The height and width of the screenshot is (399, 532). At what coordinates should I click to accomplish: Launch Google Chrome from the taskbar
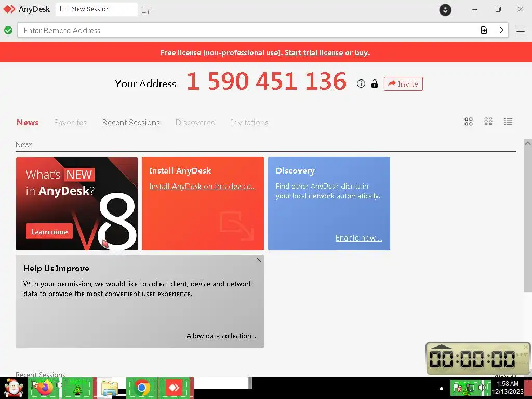[x=141, y=388]
